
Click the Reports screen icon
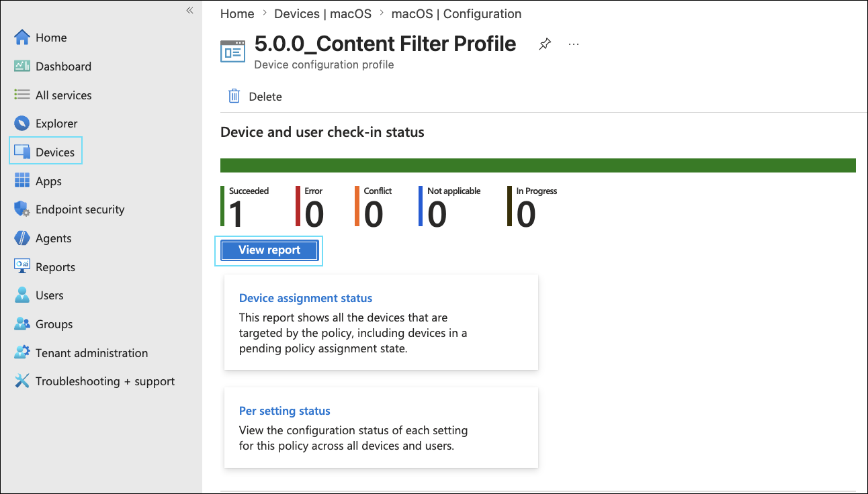click(x=22, y=266)
